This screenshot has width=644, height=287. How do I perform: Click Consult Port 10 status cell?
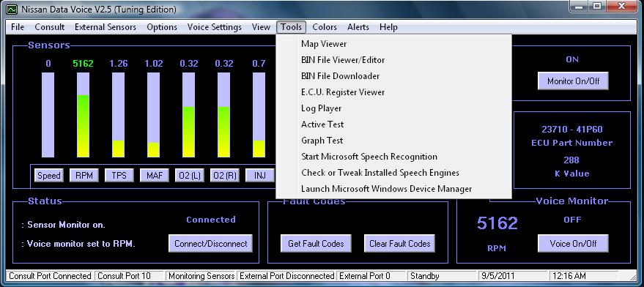pyautogui.click(x=130, y=276)
